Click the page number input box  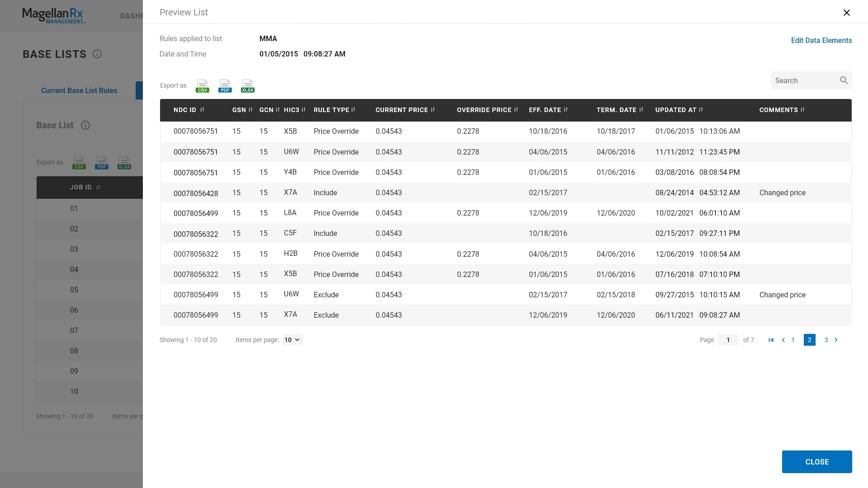[728, 340]
